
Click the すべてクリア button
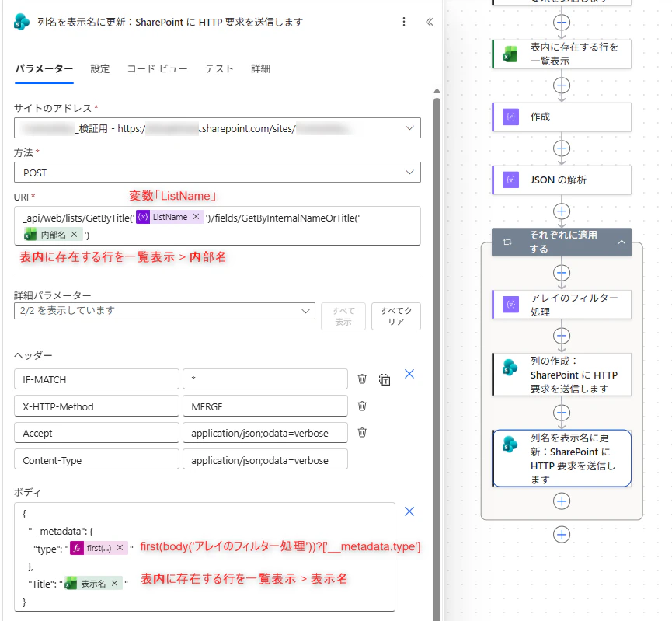(x=396, y=316)
